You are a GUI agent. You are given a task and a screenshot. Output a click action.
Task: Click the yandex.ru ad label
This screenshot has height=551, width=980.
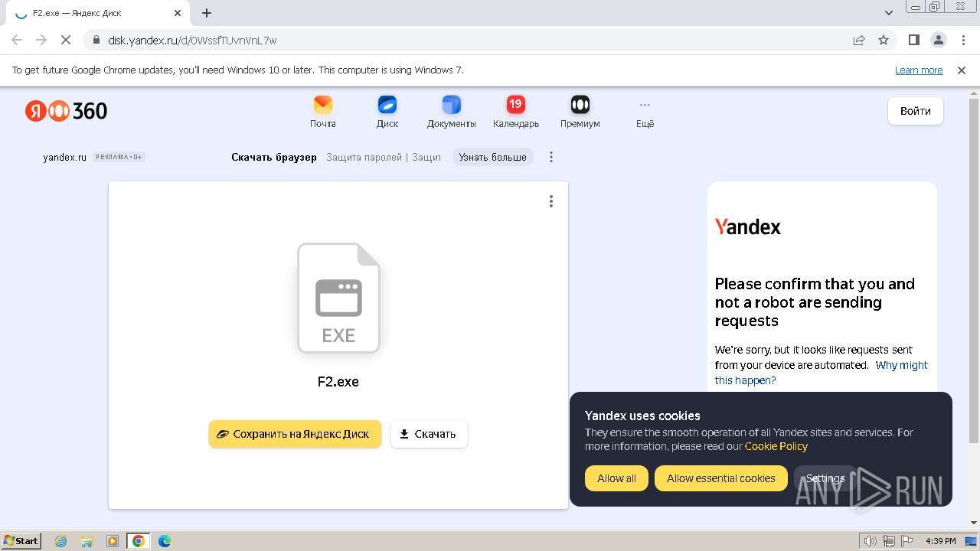click(64, 157)
